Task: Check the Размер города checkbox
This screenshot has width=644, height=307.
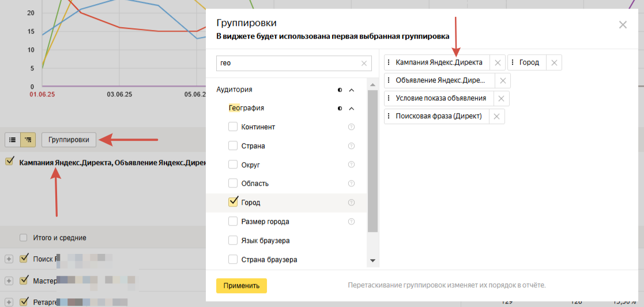Action: [x=233, y=222]
